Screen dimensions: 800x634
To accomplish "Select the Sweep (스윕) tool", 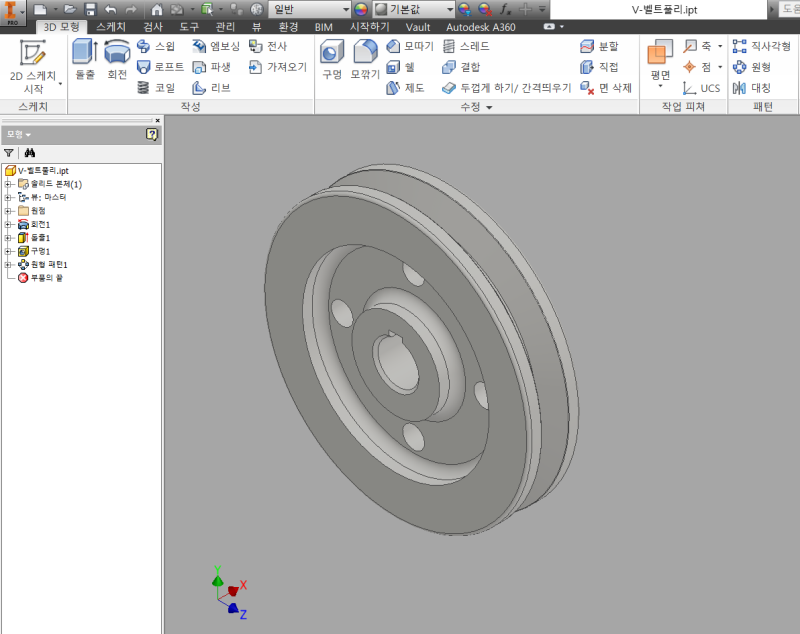I will point(156,46).
